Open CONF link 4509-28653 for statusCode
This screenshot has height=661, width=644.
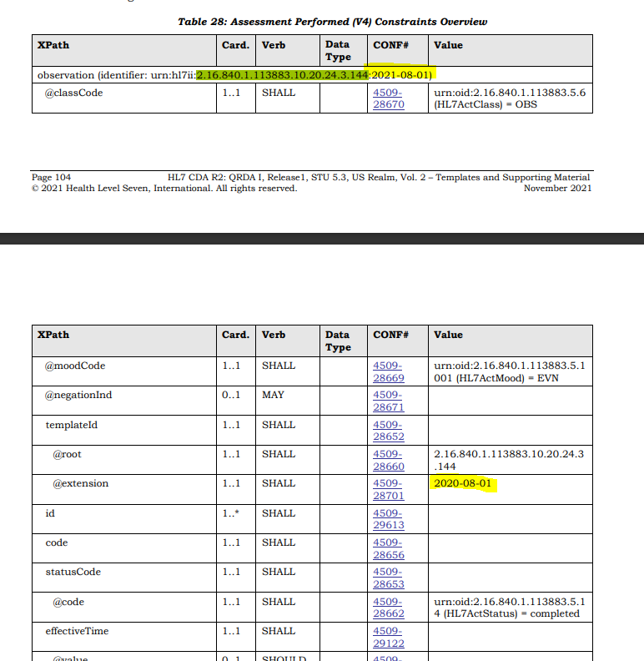click(x=388, y=578)
